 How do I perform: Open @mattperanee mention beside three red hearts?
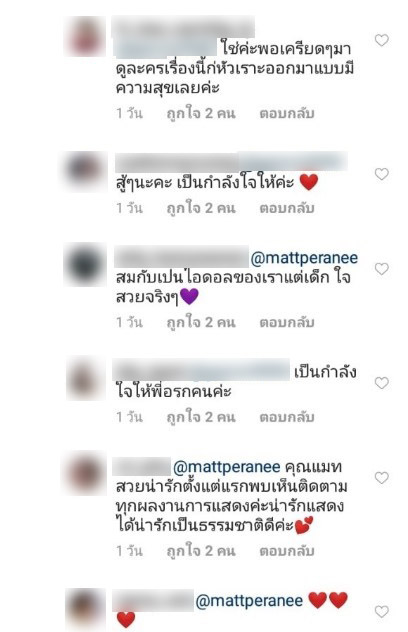click(x=249, y=601)
